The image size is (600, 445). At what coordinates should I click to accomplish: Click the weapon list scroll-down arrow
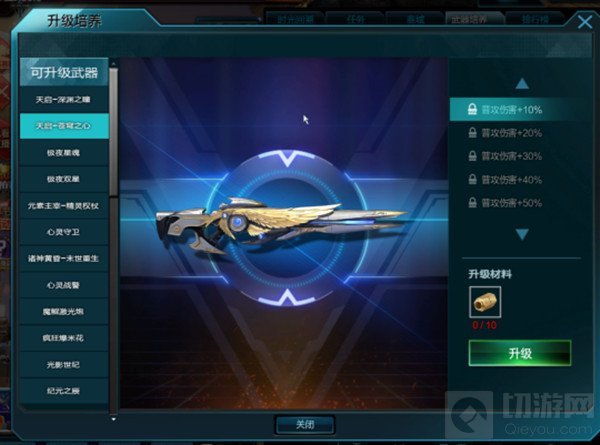[x=114, y=419]
